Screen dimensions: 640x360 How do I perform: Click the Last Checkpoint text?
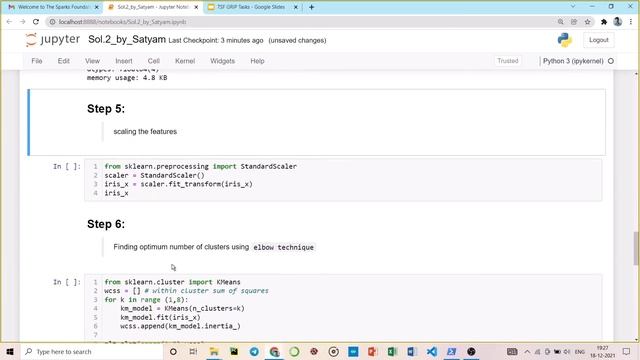216,40
